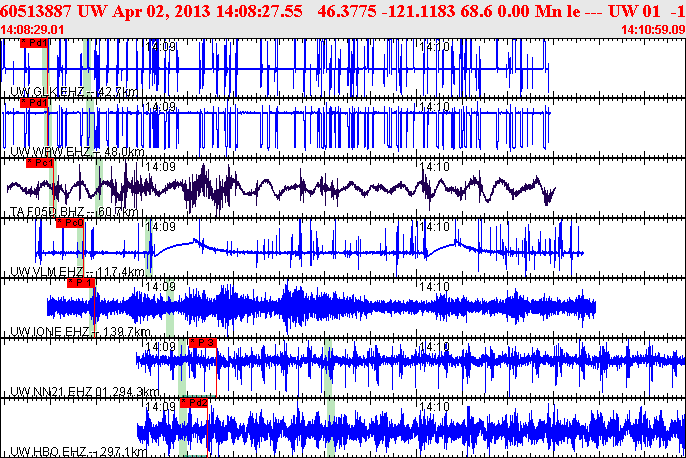Select the P 3 pick flag on NN21 trace

[203, 343]
